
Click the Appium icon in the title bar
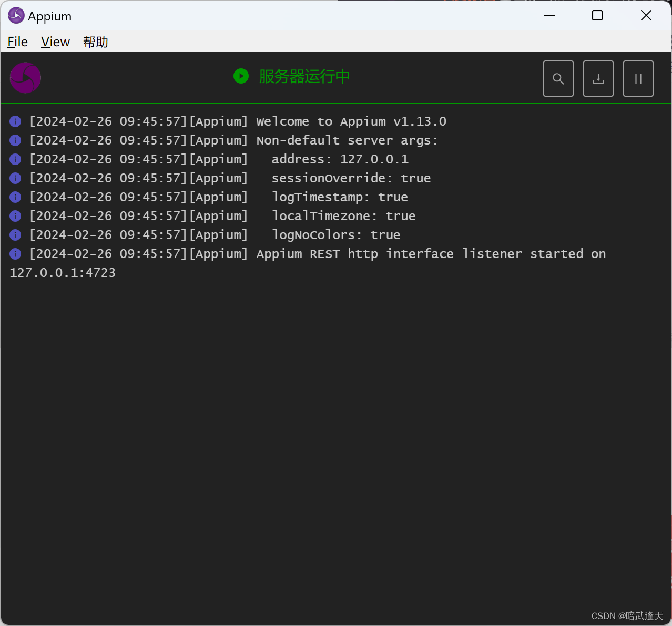click(16, 16)
